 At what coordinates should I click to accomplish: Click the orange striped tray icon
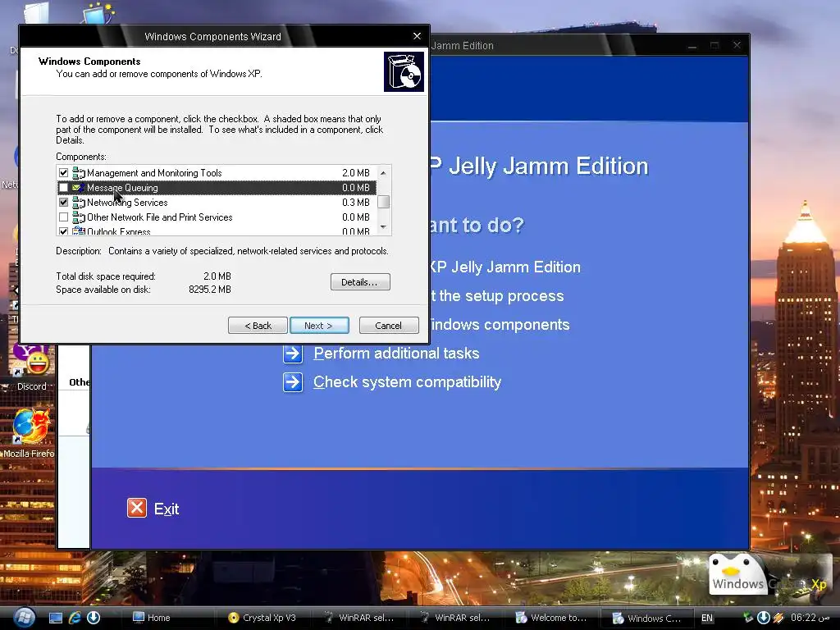pyautogui.click(x=778, y=618)
